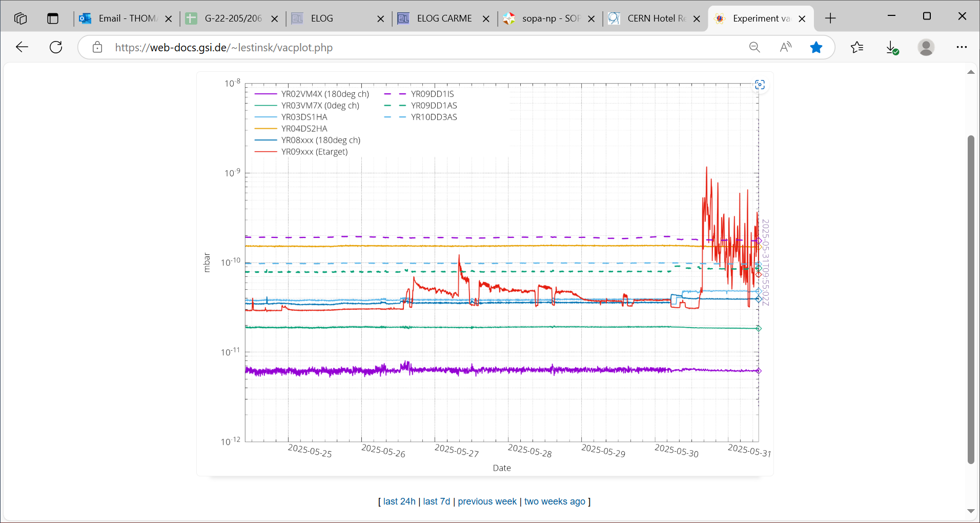Click the user profile avatar
Viewport: 980px width, 523px height.
coord(926,48)
